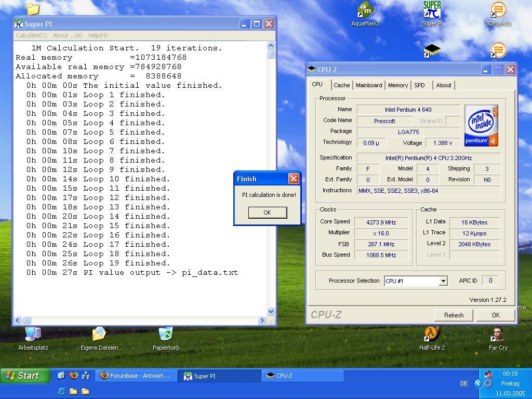
Task: Click the Instructions field 'MMX, SSE, SSE2, SSE3, x86-64'
Action: coord(429,191)
